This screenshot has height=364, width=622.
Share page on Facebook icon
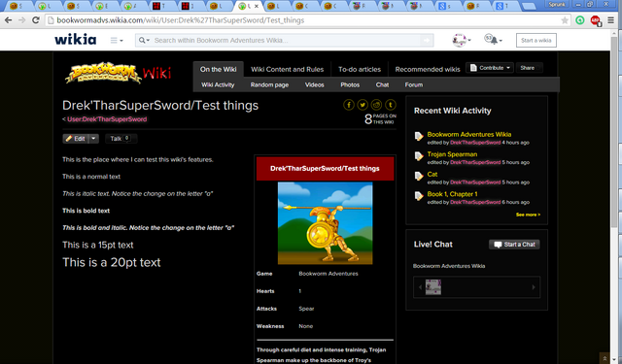pyautogui.click(x=349, y=105)
